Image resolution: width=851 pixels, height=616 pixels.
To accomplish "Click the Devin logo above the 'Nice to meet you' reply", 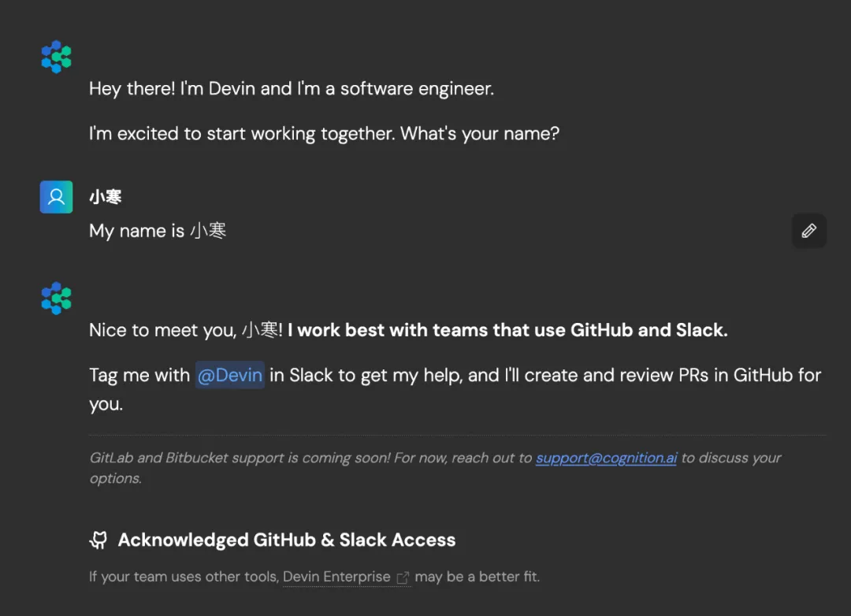I will [x=57, y=298].
